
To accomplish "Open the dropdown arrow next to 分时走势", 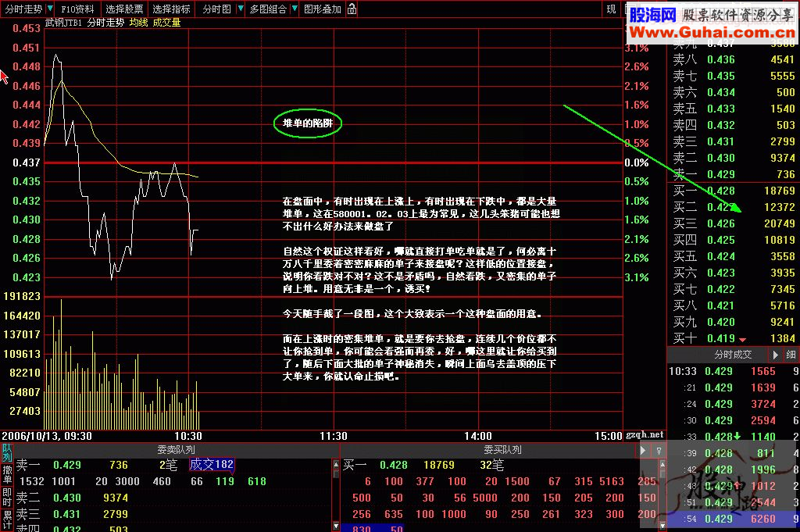I will pyautogui.click(x=50, y=9).
